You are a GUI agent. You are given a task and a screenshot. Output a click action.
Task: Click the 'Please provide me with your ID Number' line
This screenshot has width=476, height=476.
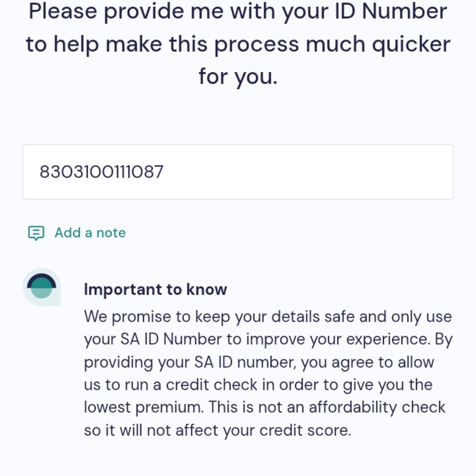[x=238, y=11]
